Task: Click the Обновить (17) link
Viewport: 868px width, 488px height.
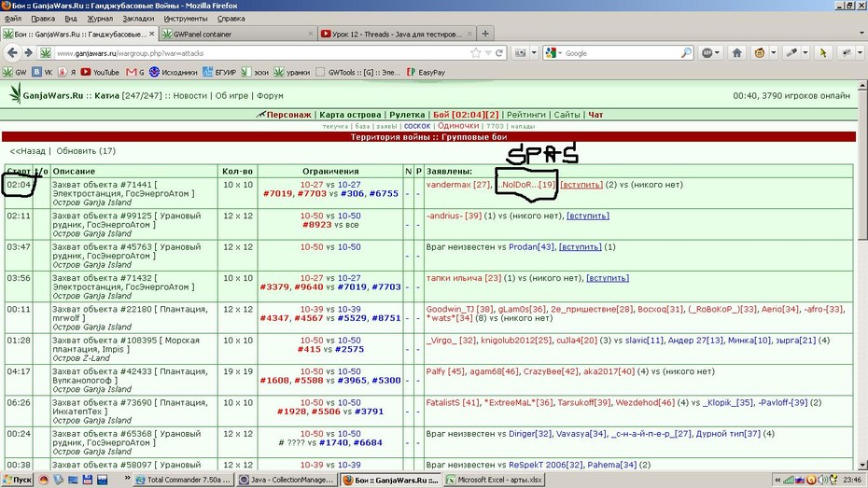Action: pyautogui.click(x=86, y=151)
